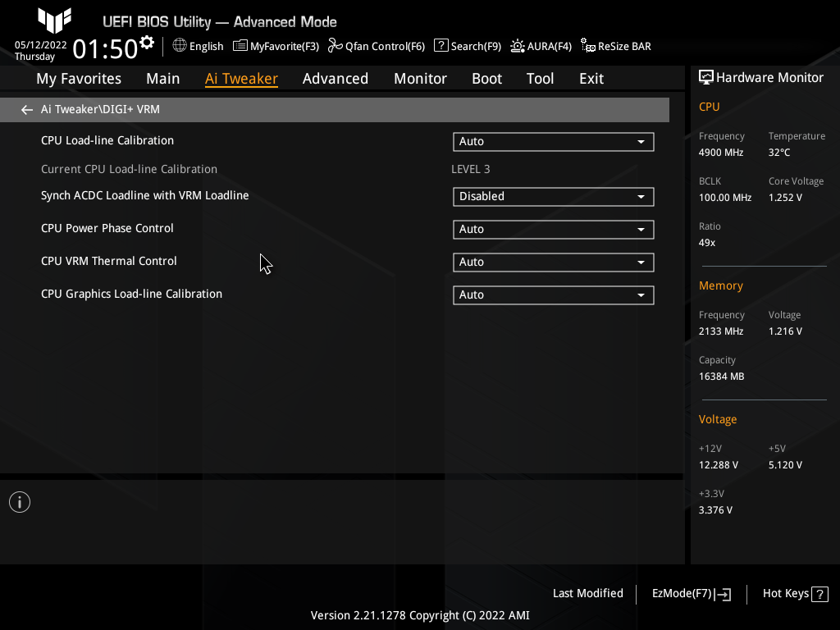Select the Ai Tweaker tab
Viewport: 840px width, 630px height.
tap(241, 79)
